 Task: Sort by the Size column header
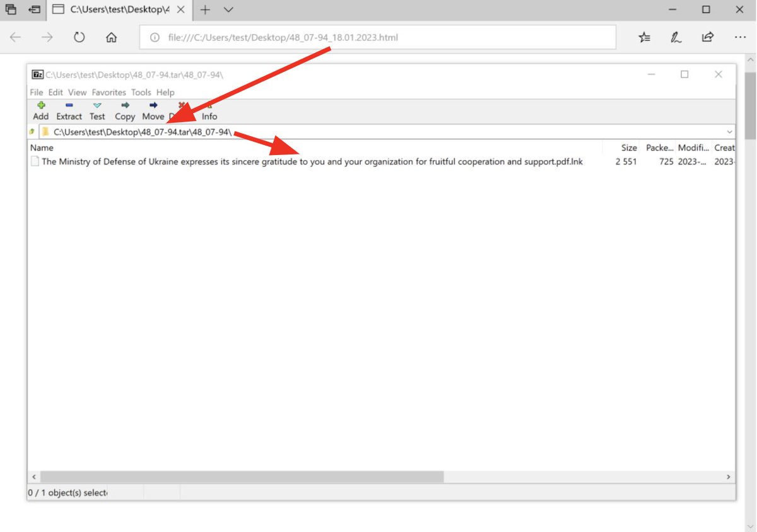tap(629, 147)
